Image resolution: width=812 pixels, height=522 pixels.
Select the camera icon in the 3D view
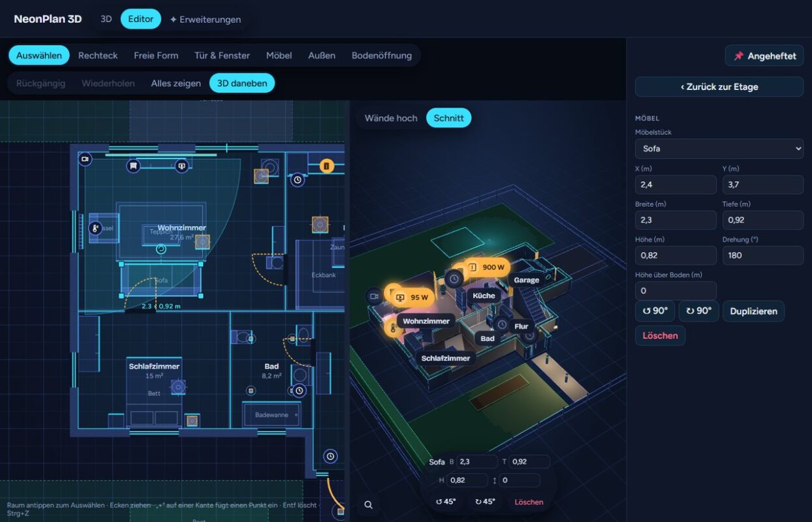tap(375, 296)
